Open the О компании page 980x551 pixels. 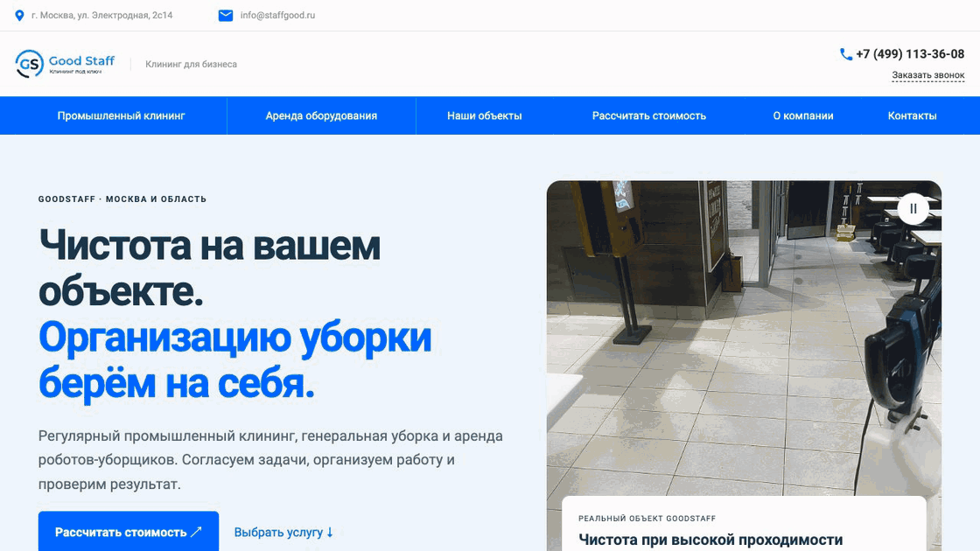[803, 115]
